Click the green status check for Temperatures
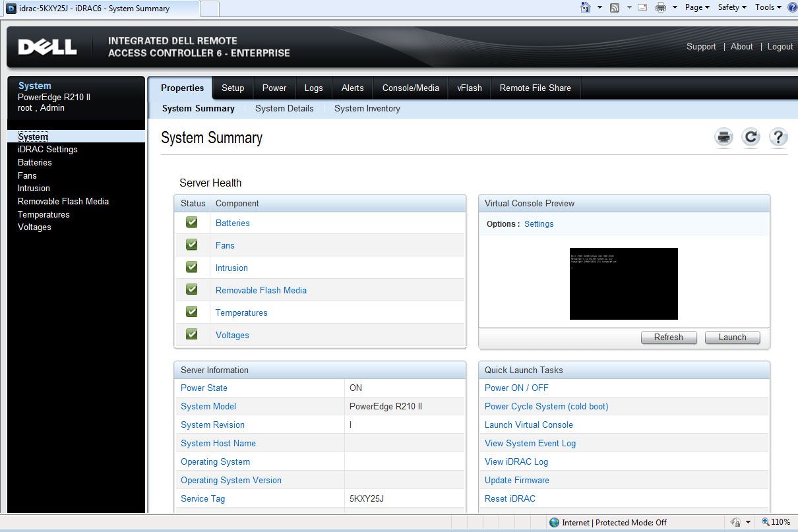 [192, 312]
